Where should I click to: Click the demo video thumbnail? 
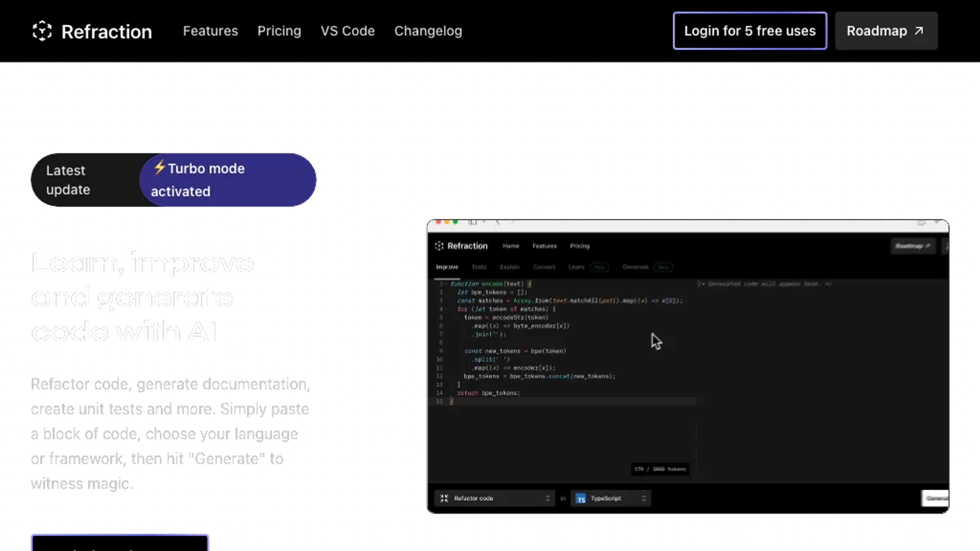(x=688, y=366)
